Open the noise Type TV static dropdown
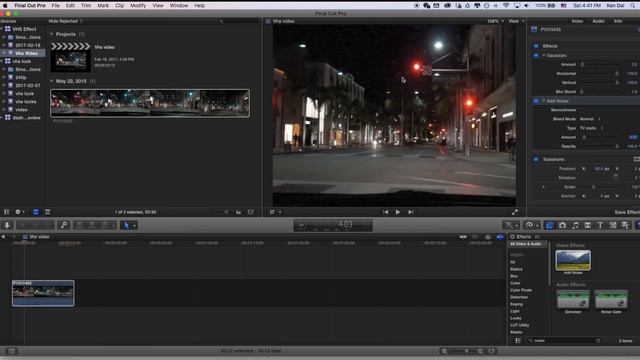Screen dimensions: 640x360 [x=592, y=128]
